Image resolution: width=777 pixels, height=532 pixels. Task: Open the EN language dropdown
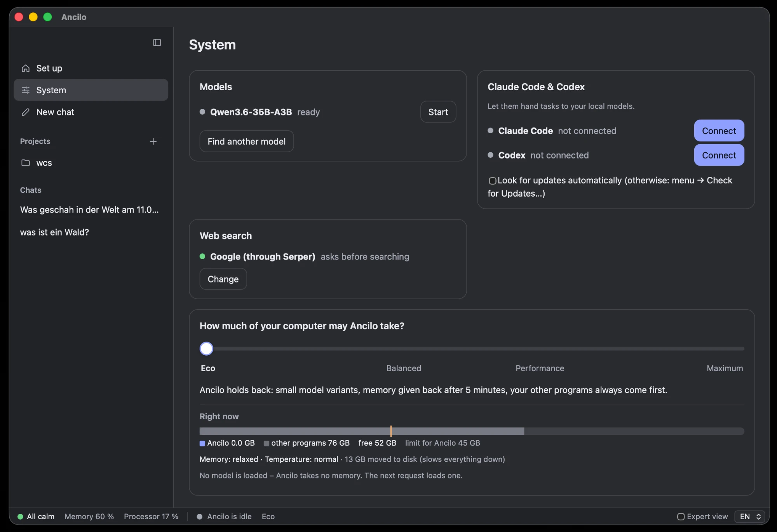click(x=750, y=516)
